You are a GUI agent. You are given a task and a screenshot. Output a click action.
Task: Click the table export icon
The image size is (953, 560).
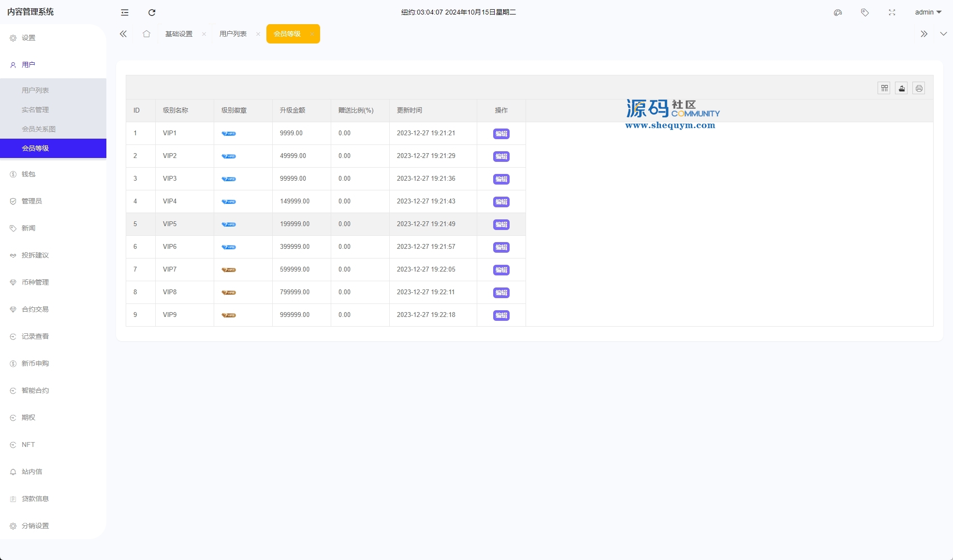coord(902,88)
